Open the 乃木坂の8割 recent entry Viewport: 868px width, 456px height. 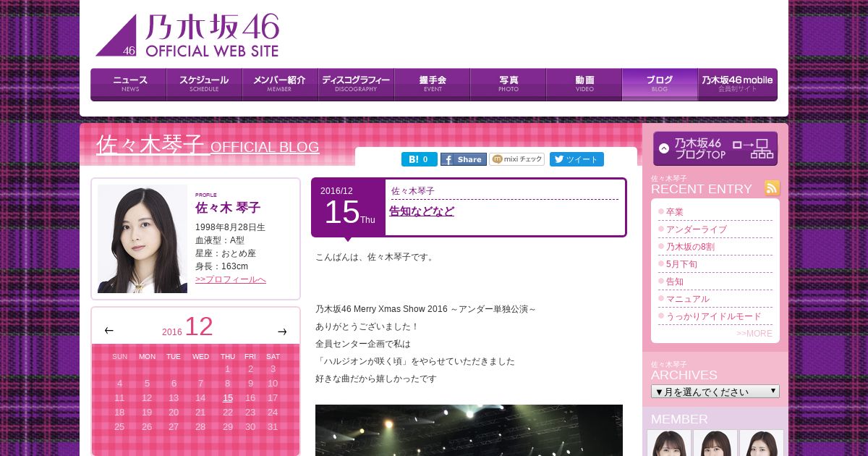(690, 247)
